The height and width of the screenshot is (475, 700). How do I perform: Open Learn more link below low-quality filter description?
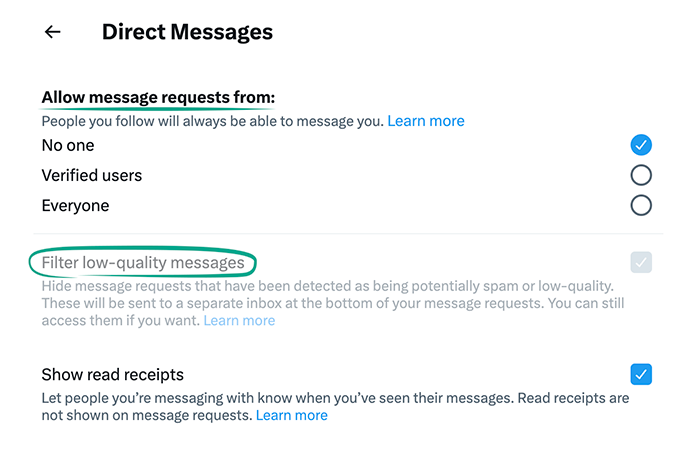[239, 321]
